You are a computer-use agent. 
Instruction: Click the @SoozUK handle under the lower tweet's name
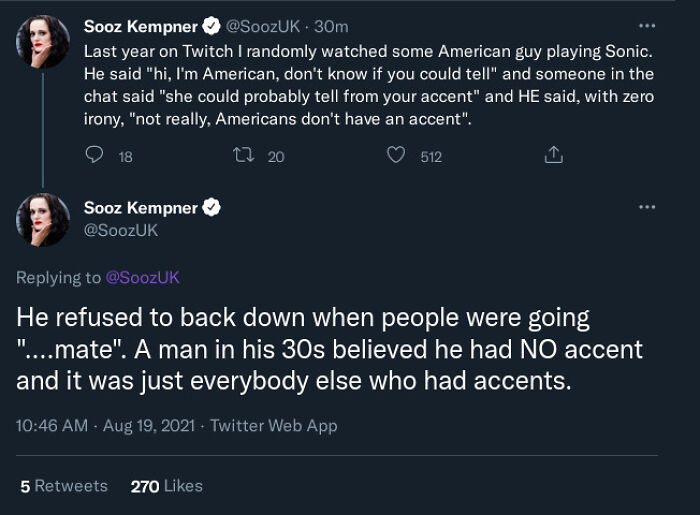point(121,230)
